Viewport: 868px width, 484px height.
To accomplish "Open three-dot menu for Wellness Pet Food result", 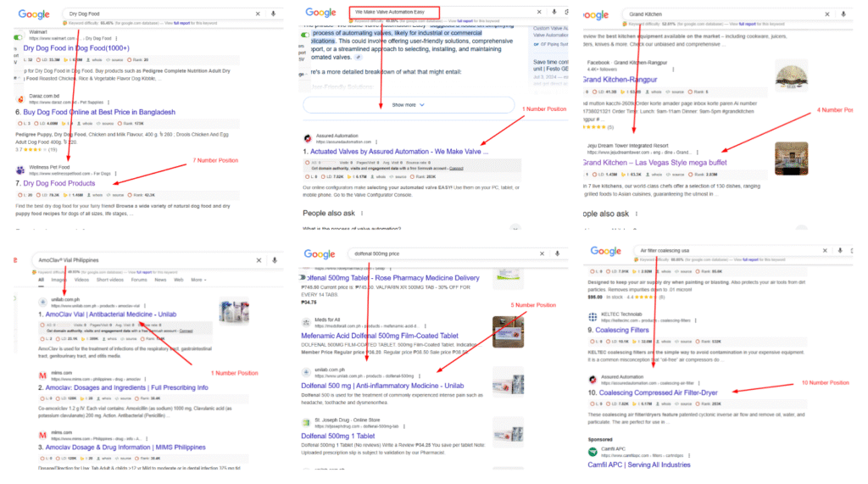I will click(115, 174).
